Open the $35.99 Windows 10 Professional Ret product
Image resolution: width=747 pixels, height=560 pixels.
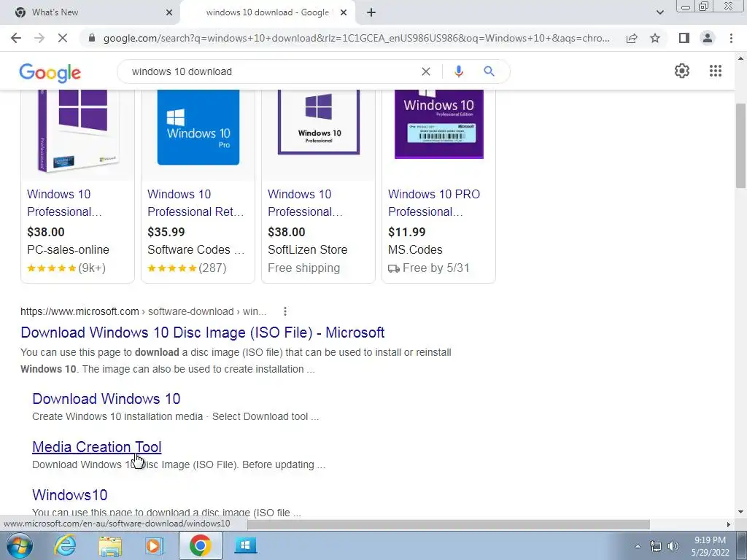pos(196,203)
